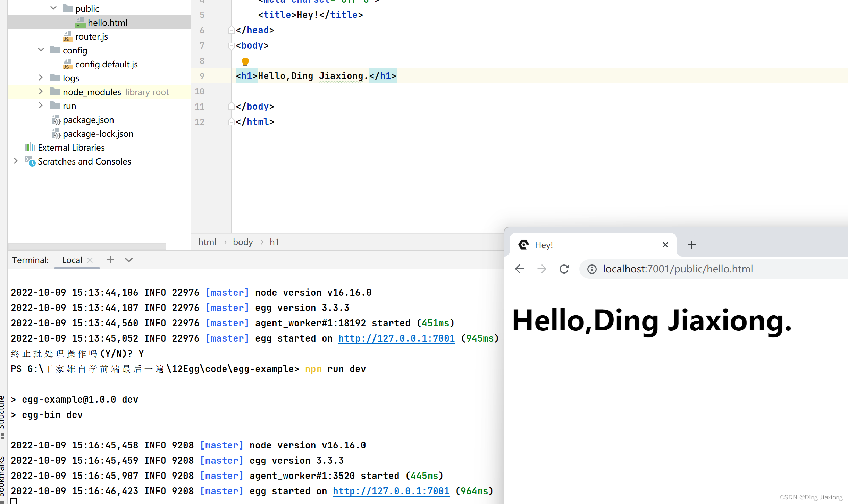Click the External Libraries icon
848x504 pixels.
point(30,147)
